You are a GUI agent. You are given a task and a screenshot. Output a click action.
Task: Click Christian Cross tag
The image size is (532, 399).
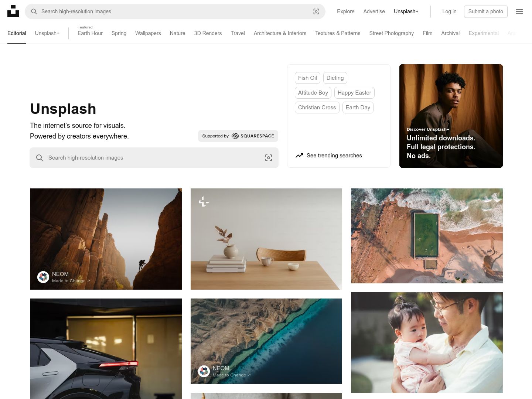317,108
